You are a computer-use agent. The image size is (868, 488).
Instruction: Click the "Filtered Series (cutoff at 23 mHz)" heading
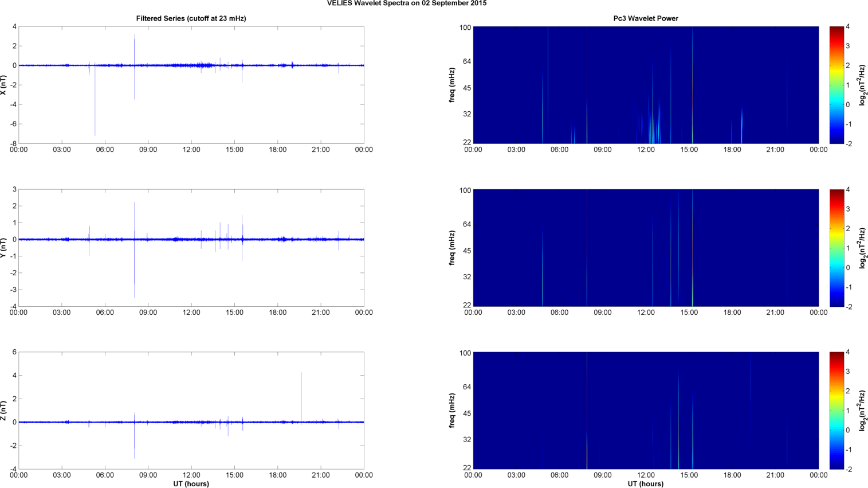pos(191,18)
